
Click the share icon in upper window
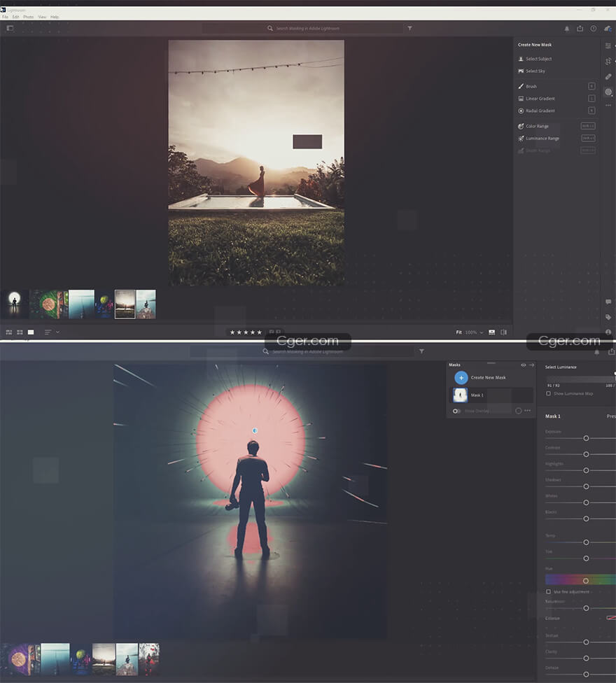[x=580, y=28]
